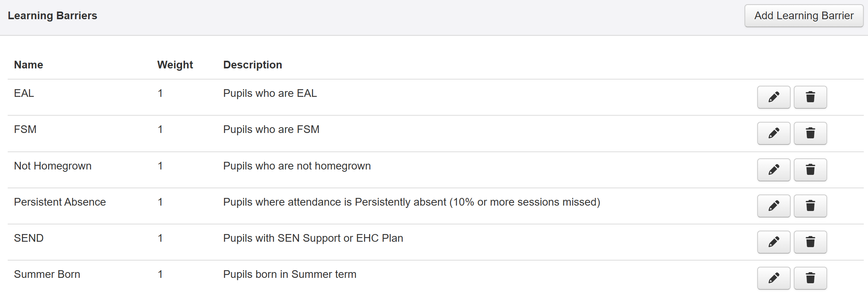Delete the EAL learning barrier
868x299 pixels.
pyautogui.click(x=810, y=97)
